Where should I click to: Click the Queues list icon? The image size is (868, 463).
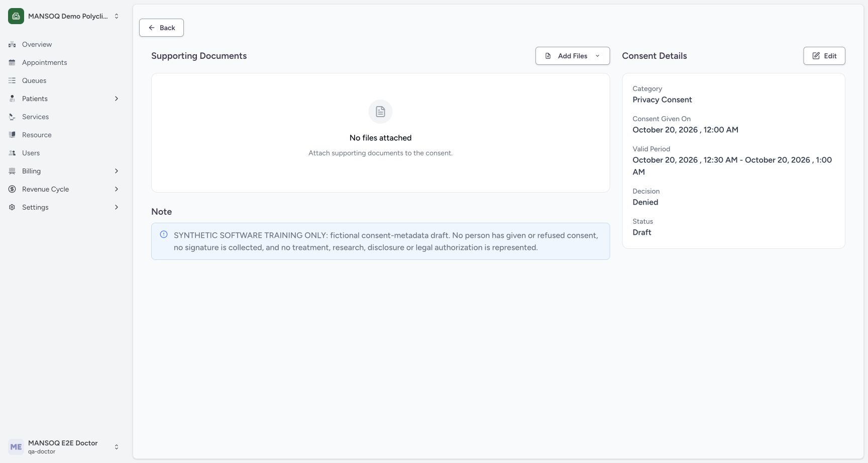click(x=12, y=80)
